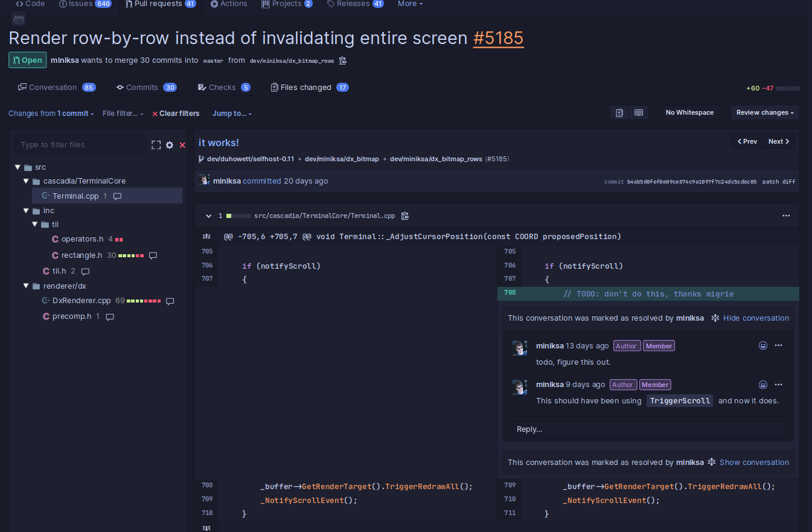Open comments bubble next to til.h
The width and height of the screenshot is (812, 532).
[x=85, y=272]
